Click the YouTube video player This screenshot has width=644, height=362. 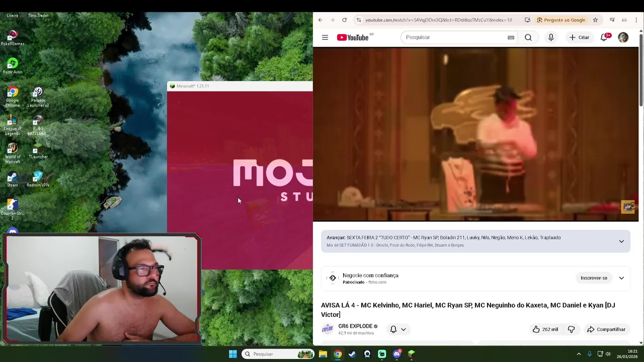(475, 134)
